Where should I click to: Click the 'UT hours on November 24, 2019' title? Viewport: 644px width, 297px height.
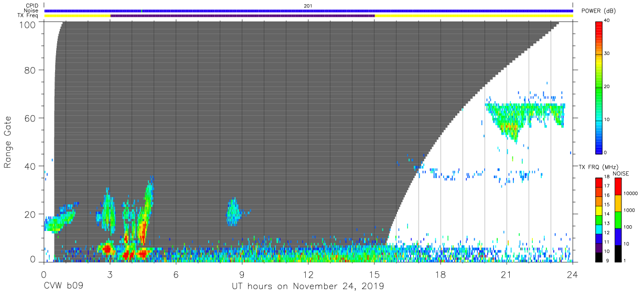[308, 287]
